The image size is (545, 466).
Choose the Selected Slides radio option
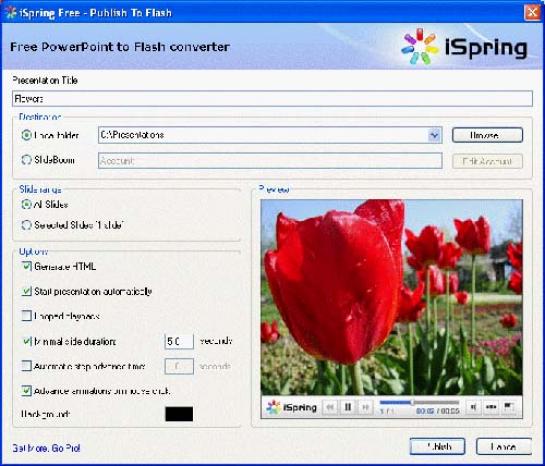26,225
